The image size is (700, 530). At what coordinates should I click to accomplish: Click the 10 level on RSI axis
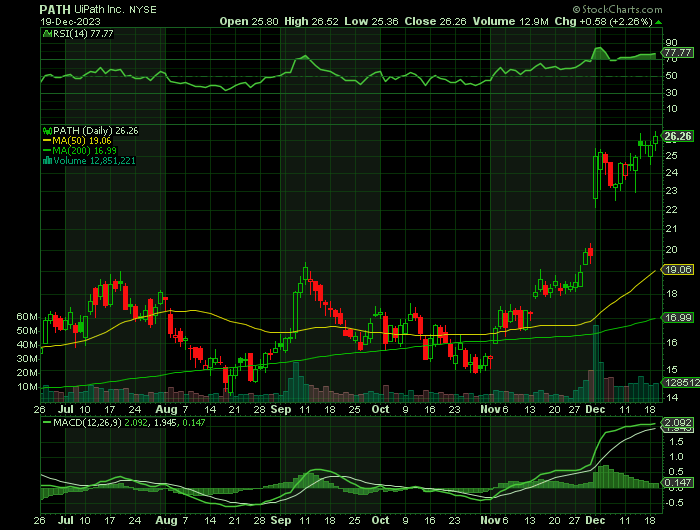(671, 109)
